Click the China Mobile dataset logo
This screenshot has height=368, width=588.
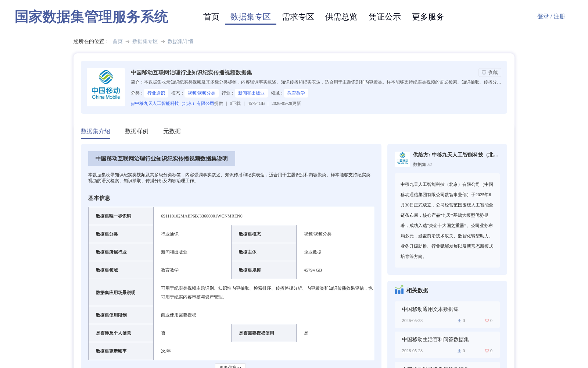click(x=106, y=87)
